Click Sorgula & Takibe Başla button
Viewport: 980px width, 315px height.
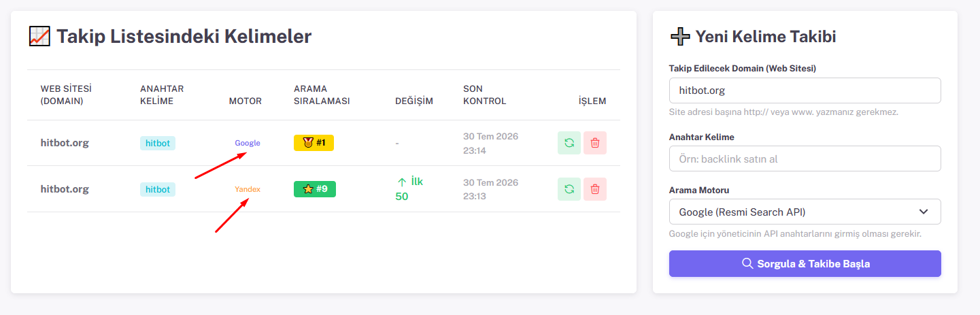[805, 264]
